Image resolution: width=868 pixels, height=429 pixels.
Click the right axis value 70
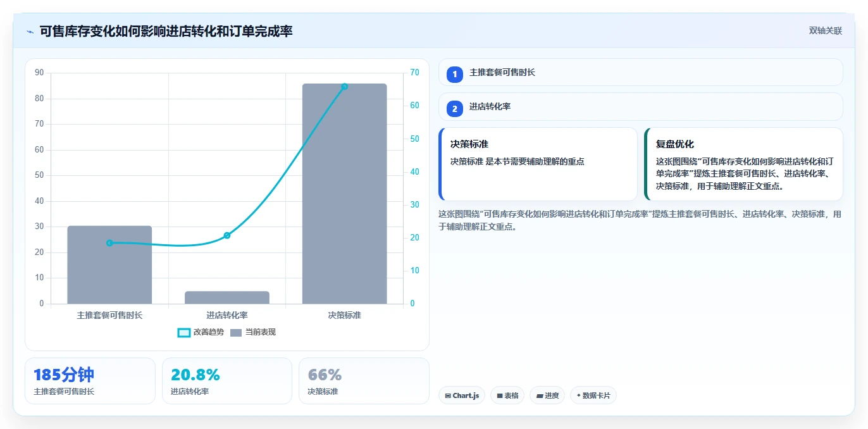click(414, 73)
